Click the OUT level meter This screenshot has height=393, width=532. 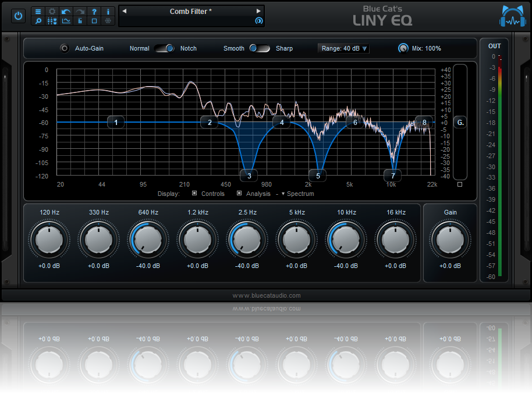point(500,166)
